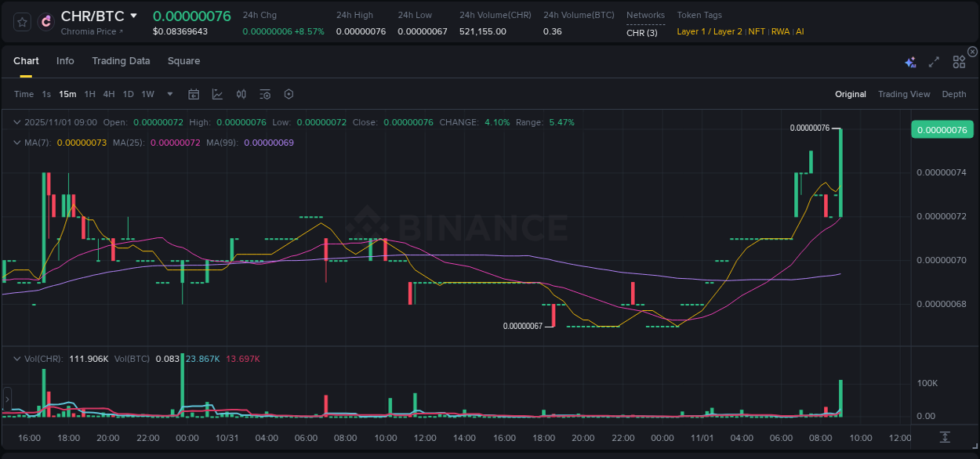This screenshot has height=459, width=980.
Task: Switch to the Trading Data tab
Action: [121, 61]
